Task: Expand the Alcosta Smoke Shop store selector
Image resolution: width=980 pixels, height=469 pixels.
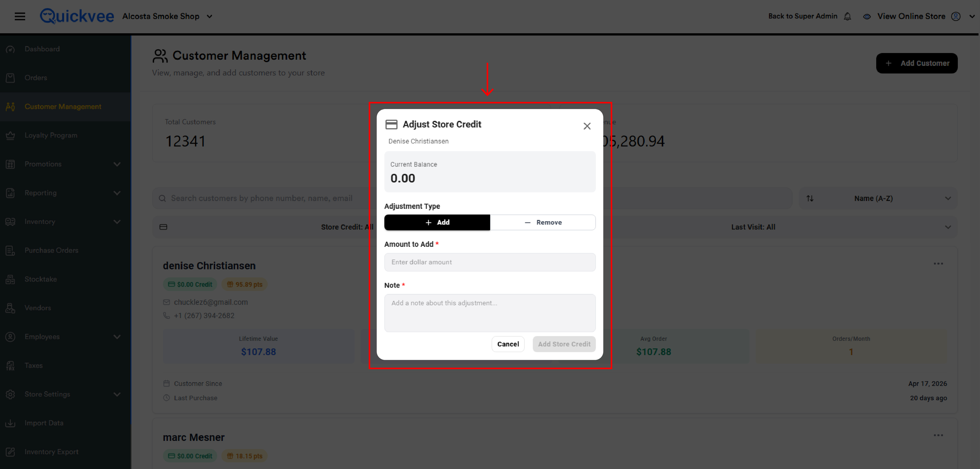Action: click(209, 16)
